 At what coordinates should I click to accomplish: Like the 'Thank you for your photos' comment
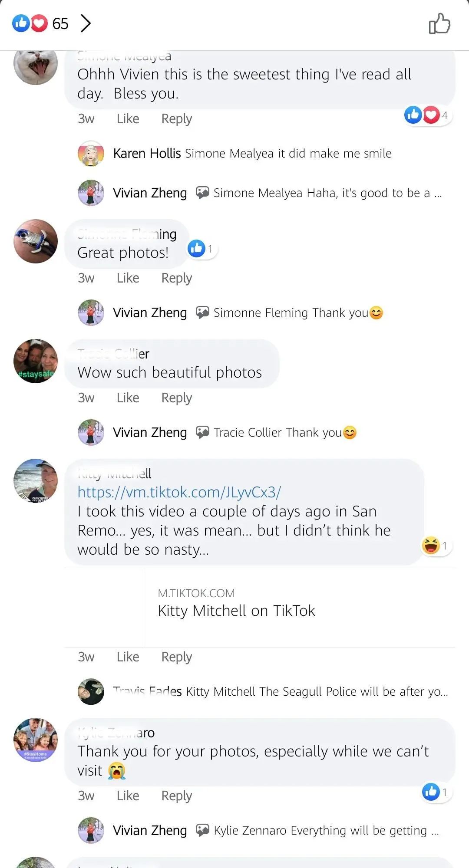128,796
